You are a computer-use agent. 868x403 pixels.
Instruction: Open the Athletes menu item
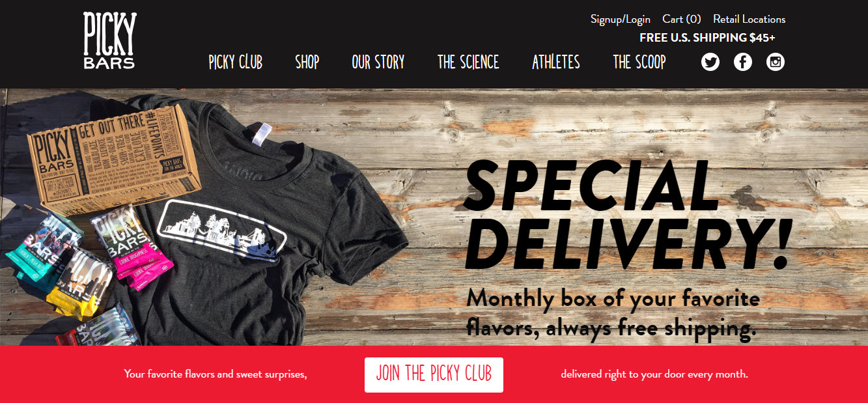556,62
